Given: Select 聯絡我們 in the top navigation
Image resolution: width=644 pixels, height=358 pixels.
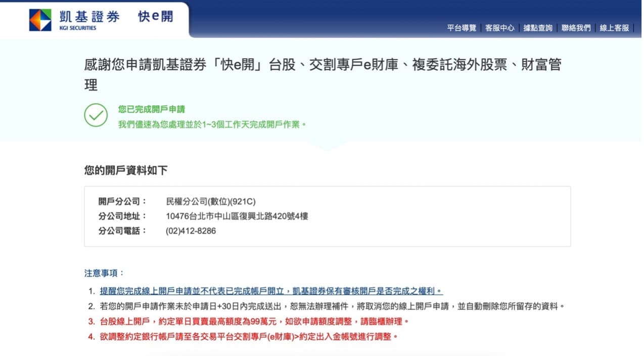Looking at the screenshot, I should (576, 28).
